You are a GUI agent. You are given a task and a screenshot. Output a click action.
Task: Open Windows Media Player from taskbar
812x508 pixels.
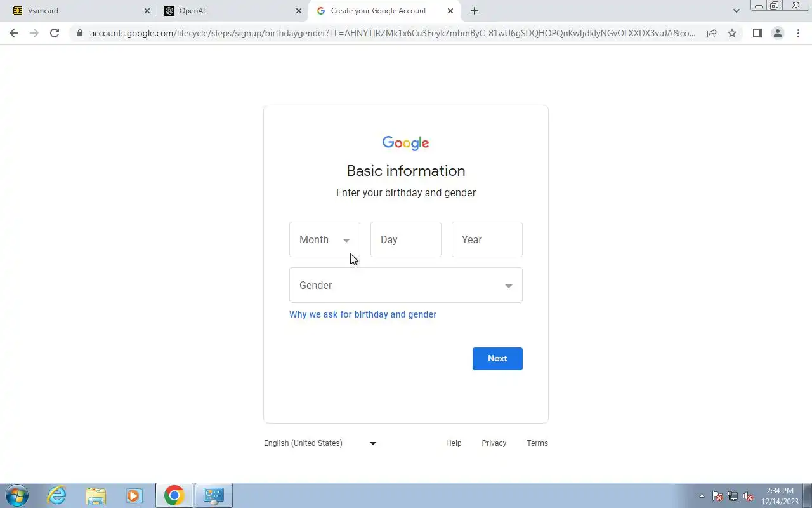pyautogui.click(x=134, y=495)
